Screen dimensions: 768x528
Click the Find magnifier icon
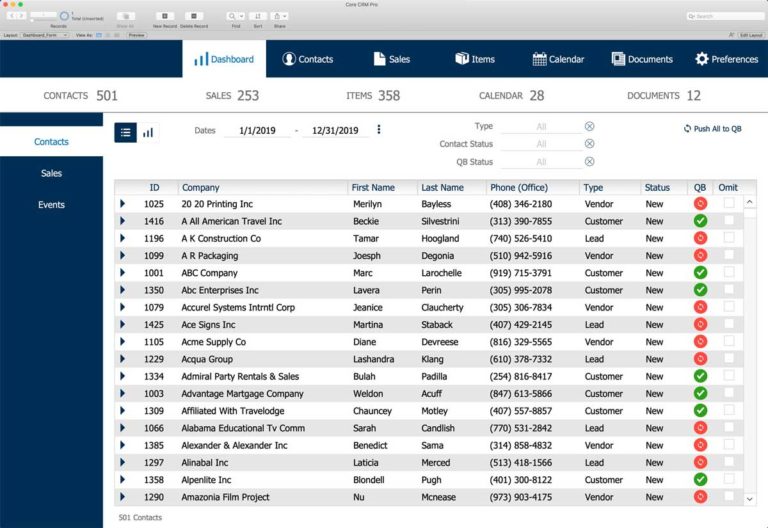tap(232, 16)
